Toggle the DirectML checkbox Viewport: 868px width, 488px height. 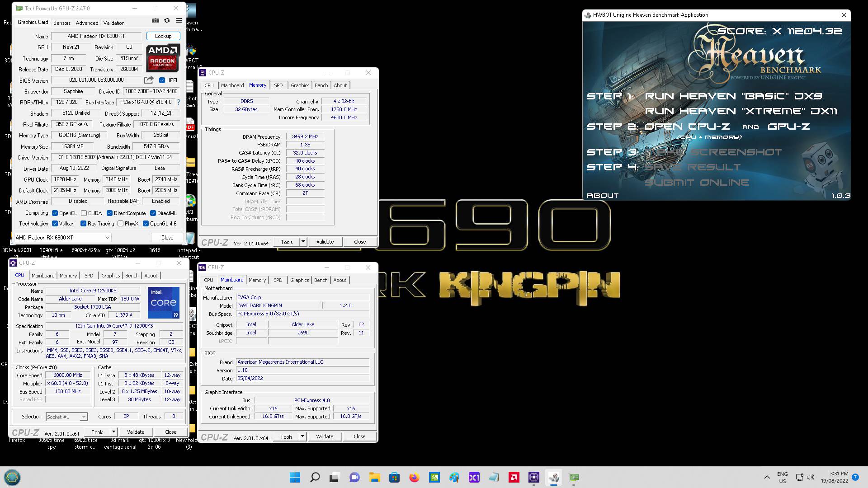[153, 213]
